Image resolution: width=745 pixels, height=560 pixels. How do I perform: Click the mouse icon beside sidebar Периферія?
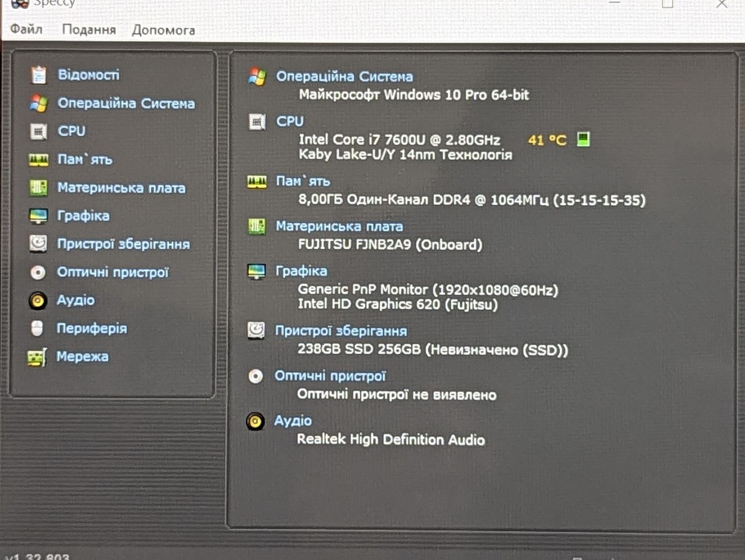tap(37, 329)
